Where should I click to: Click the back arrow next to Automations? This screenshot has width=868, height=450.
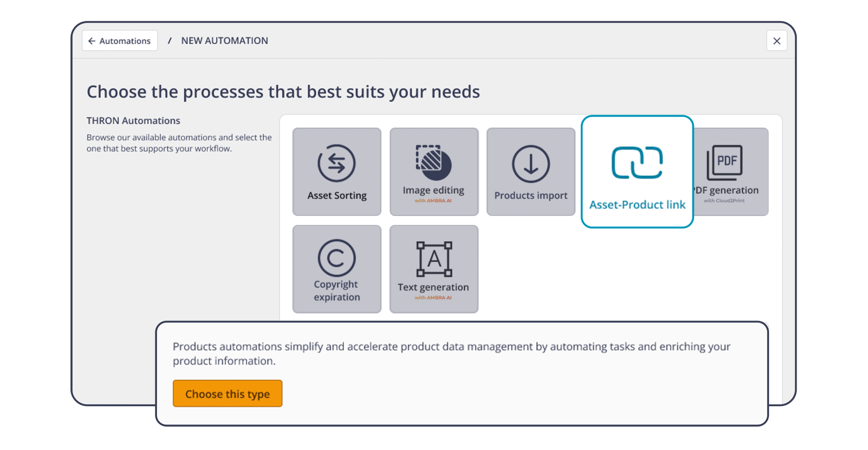[92, 40]
